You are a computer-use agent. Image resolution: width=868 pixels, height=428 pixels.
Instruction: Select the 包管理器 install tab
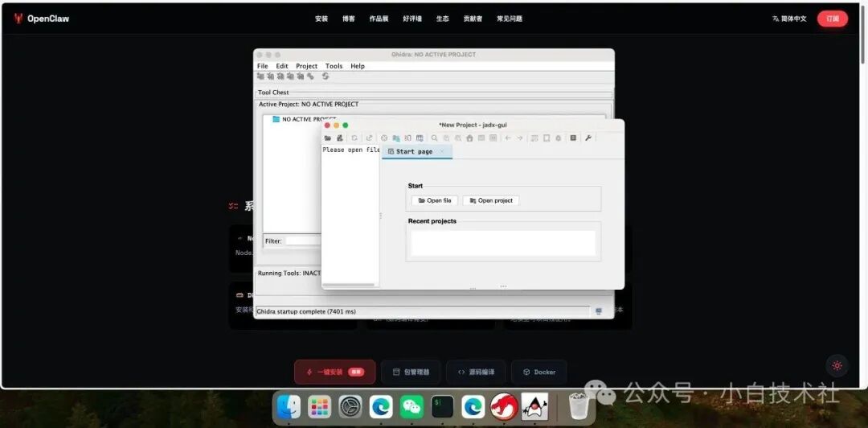click(411, 372)
